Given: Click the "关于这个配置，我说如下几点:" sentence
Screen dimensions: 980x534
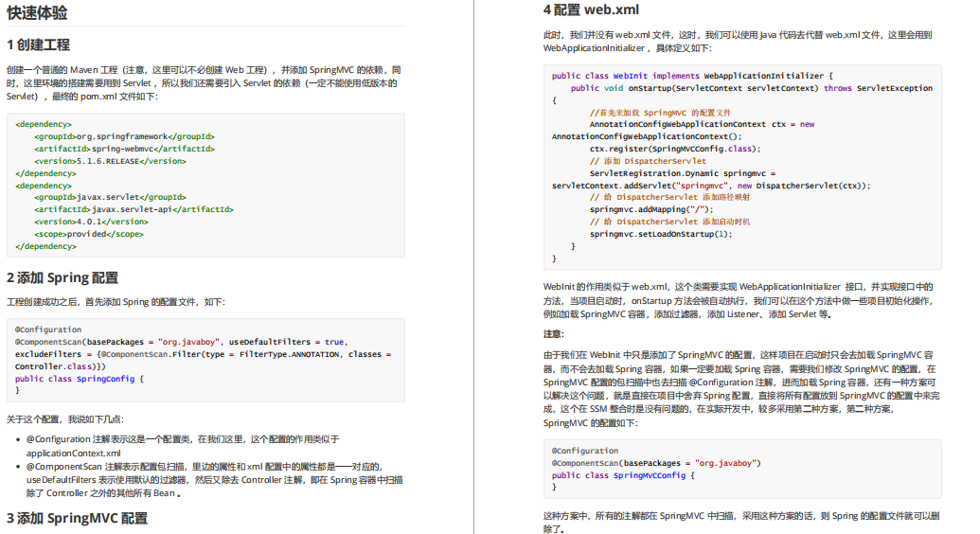Looking at the screenshot, I should tap(65, 419).
